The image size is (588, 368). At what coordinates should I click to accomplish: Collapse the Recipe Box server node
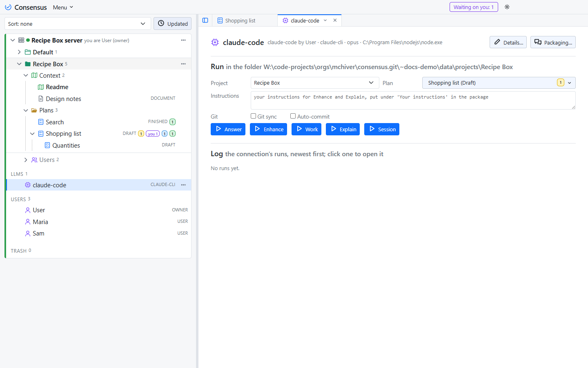13,40
